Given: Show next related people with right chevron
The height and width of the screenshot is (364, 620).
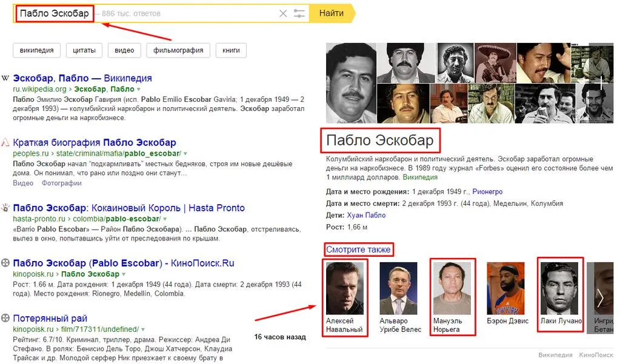Looking at the screenshot, I should coord(600,297).
